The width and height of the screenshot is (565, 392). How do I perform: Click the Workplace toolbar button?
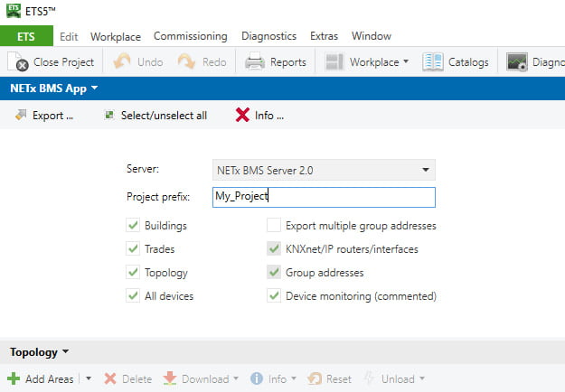367,62
